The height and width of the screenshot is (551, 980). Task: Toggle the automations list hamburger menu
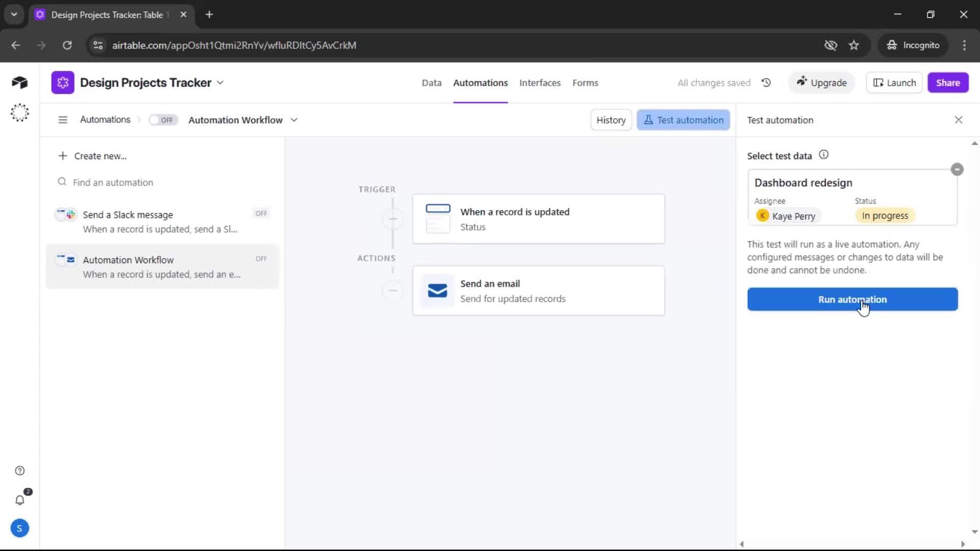[x=63, y=120]
